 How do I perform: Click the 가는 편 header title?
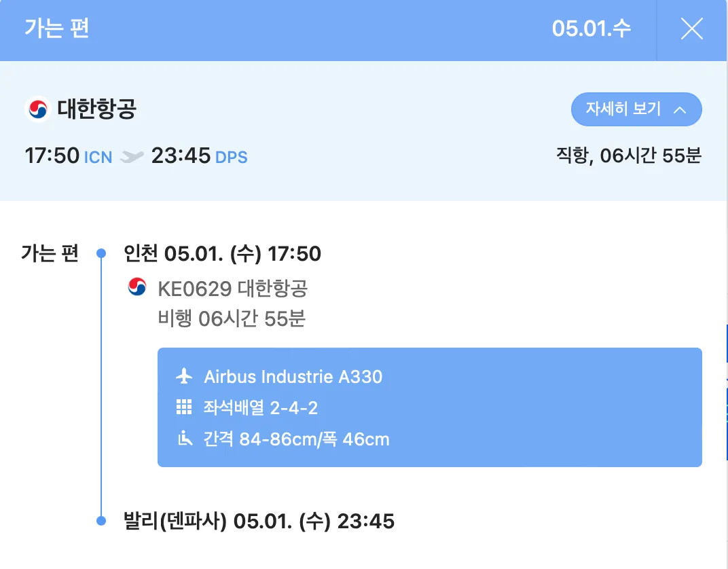click(57, 29)
